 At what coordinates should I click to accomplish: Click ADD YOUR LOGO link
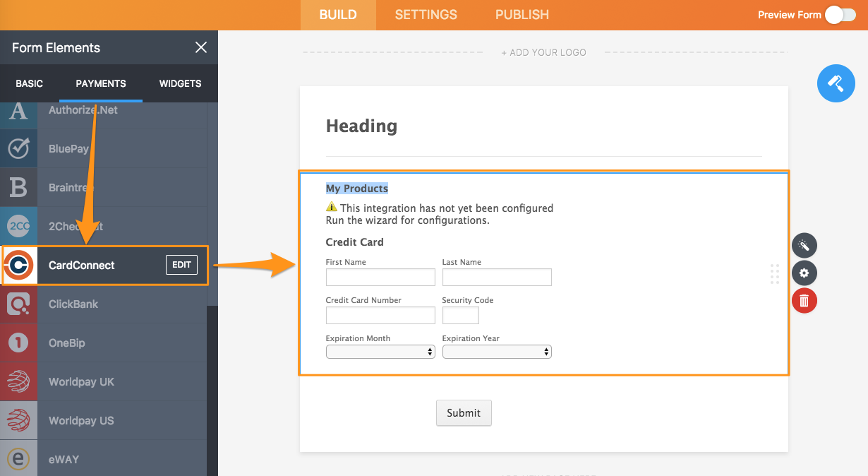(544, 52)
